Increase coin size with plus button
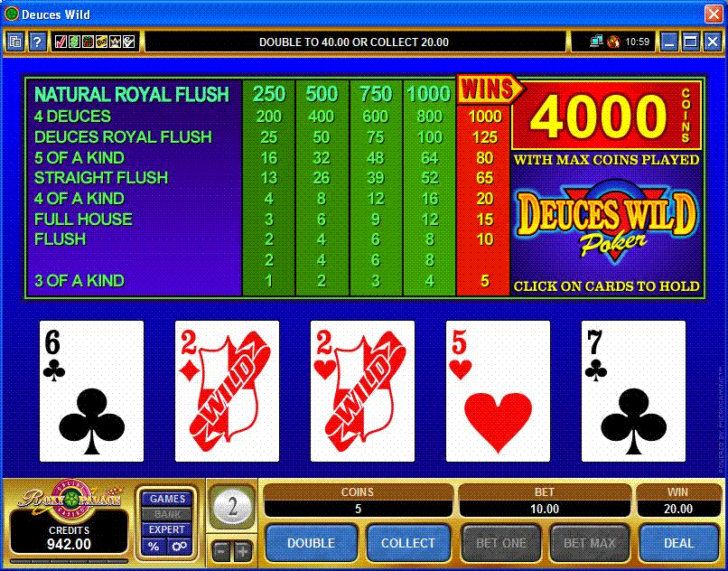This screenshot has width=728, height=571. pyautogui.click(x=243, y=551)
